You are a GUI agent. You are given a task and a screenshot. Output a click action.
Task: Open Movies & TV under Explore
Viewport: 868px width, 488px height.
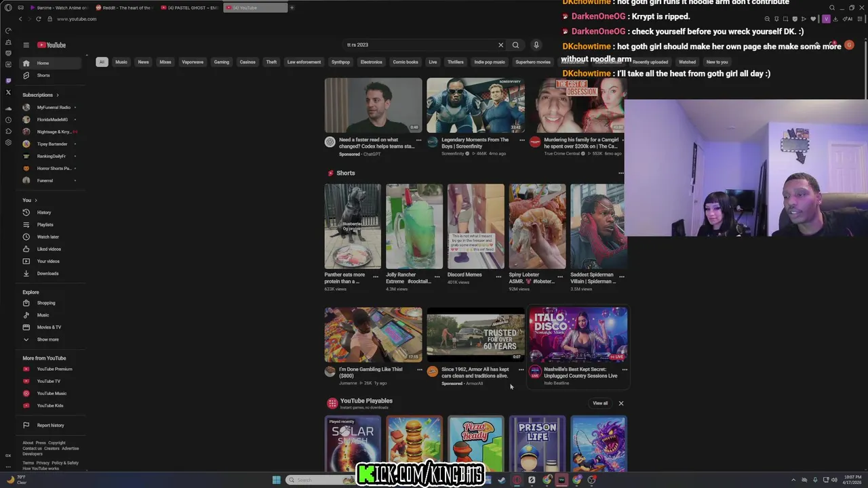51,327
